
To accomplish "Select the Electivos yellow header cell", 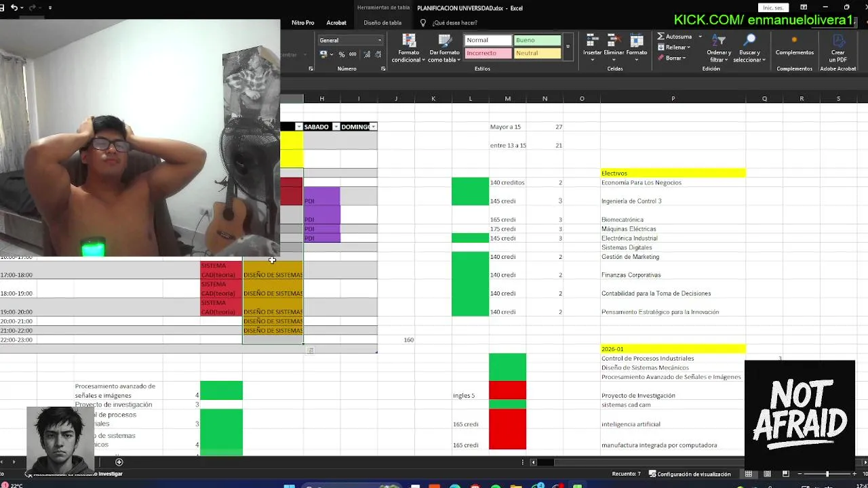I will point(673,173).
